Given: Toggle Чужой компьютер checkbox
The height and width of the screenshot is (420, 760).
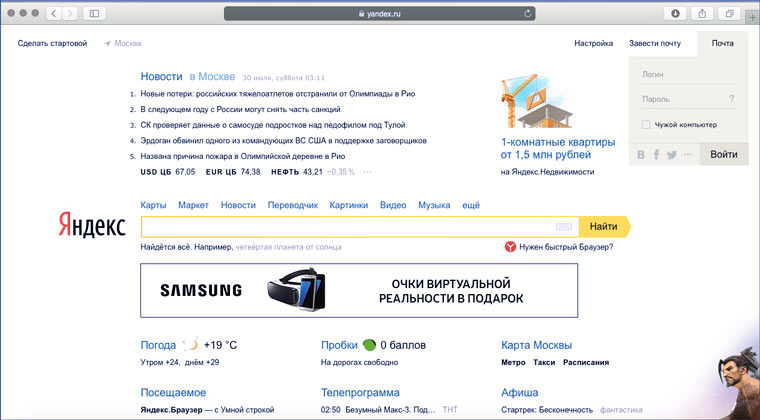Looking at the screenshot, I should click(646, 125).
